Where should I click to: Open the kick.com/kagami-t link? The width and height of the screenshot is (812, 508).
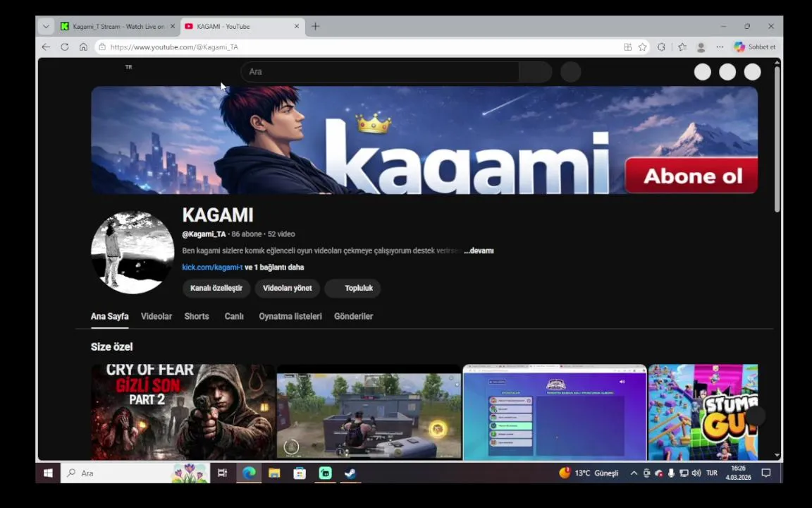click(212, 267)
